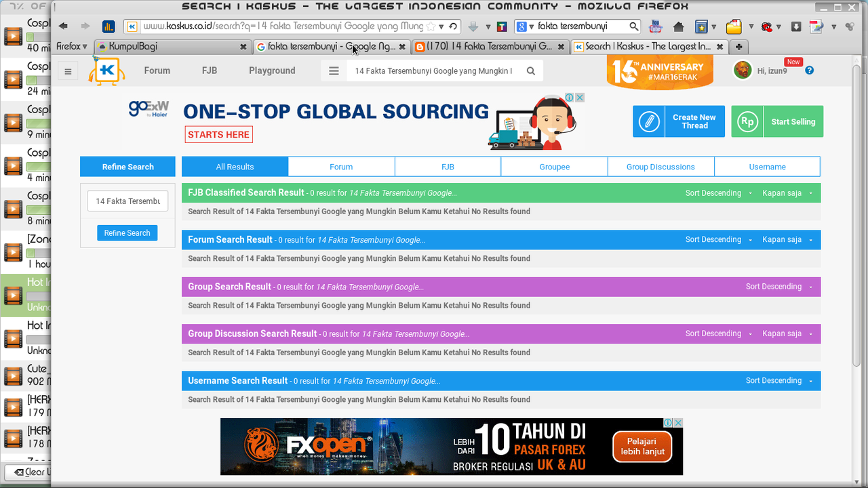Close the Search Kaskus tab
The height and width of the screenshot is (488, 868).
point(719,47)
